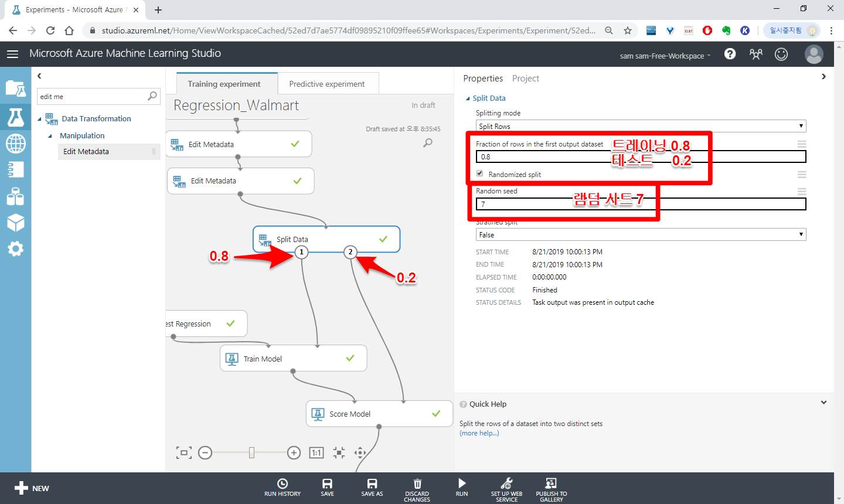Click the center experiment canvas icon

(x=339, y=452)
